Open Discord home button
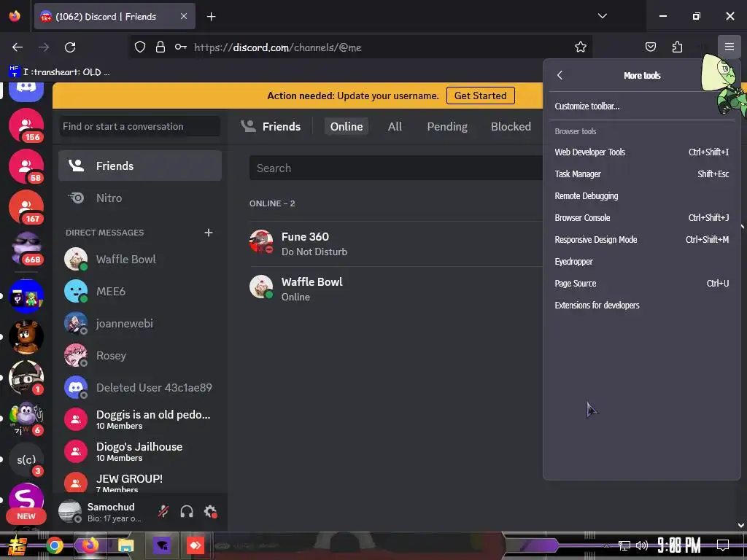Viewport: 747px width, 560px height. [x=26, y=89]
